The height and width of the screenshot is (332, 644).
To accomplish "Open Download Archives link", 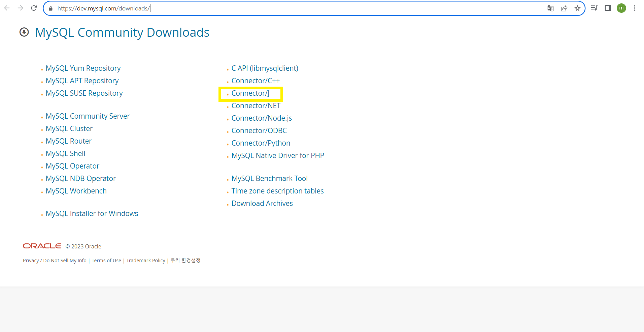I will click(262, 204).
